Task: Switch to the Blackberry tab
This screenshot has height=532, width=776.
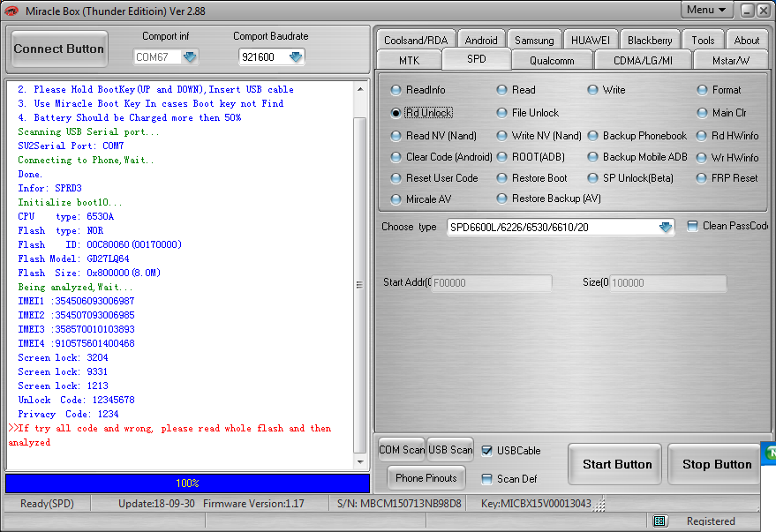Action: (x=650, y=40)
